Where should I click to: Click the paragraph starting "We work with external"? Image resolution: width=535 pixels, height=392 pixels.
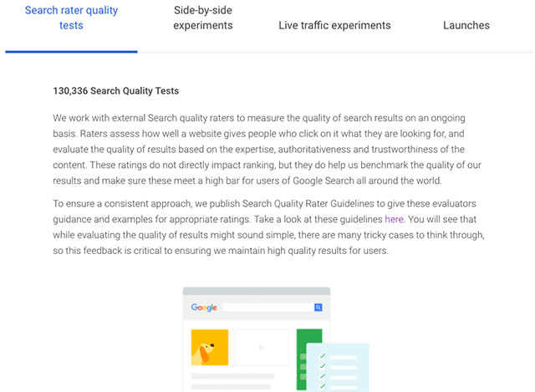(x=259, y=150)
